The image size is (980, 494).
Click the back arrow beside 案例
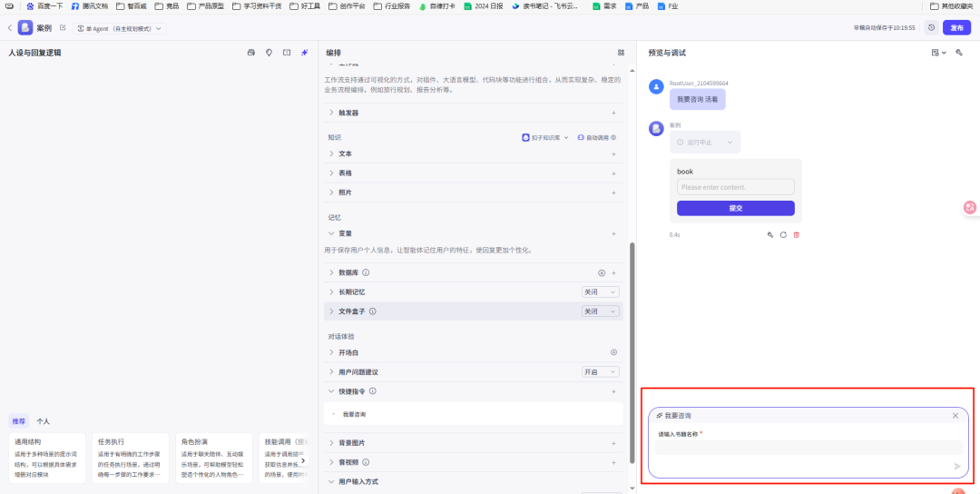click(10, 28)
